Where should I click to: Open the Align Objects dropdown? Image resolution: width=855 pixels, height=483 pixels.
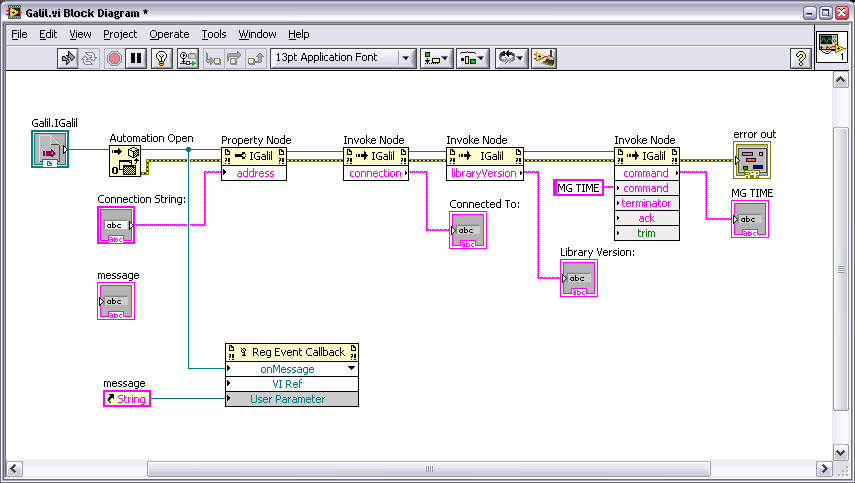(x=436, y=58)
